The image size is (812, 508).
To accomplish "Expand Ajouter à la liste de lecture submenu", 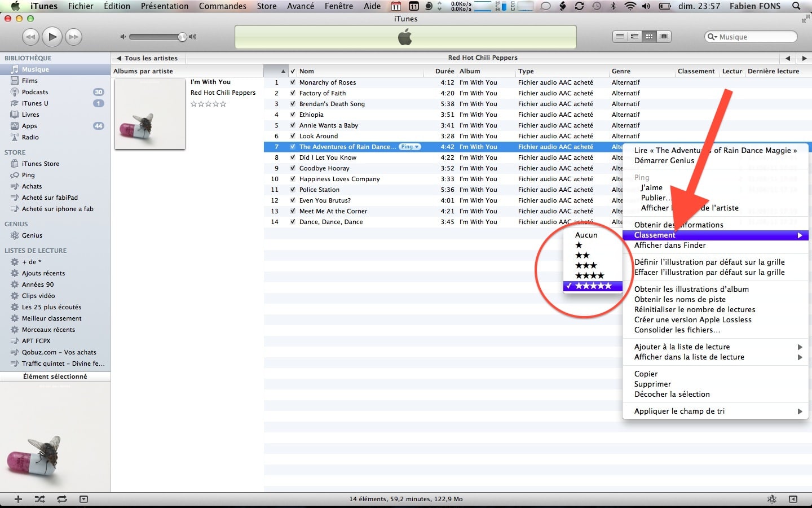I will pyautogui.click(x=800, y=347).
